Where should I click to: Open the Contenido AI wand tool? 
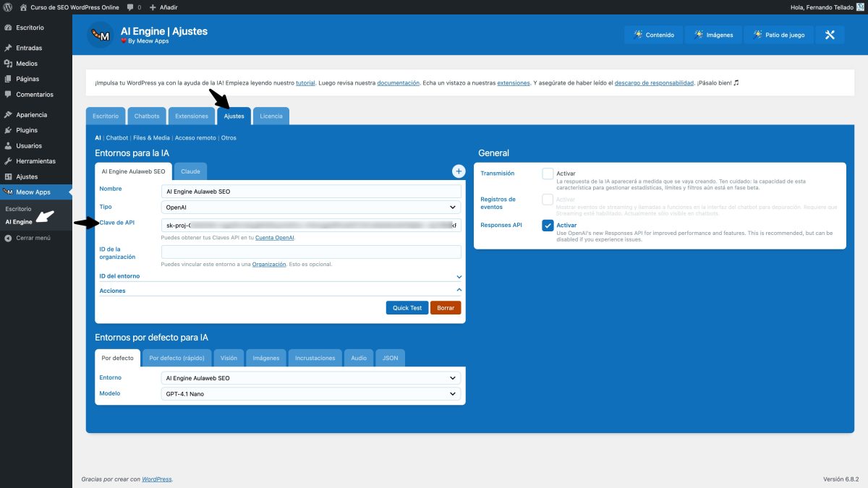[x=653, y=34]
